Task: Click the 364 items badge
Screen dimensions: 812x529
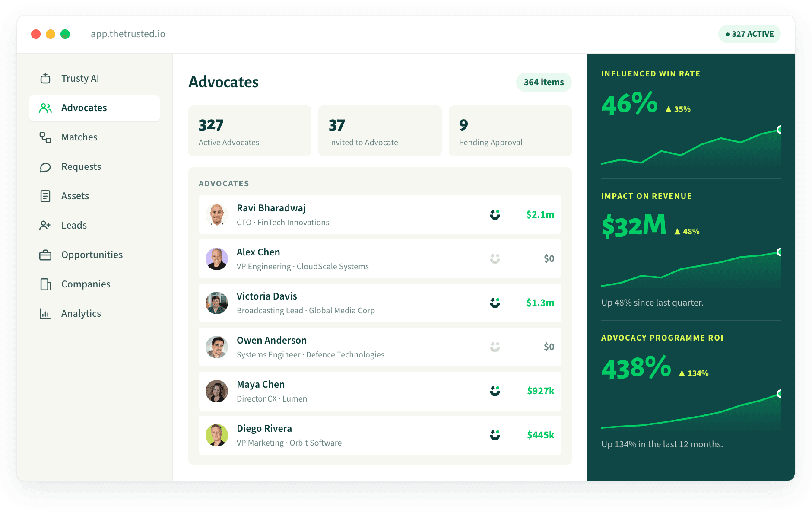Action: (x=544, y=82)
